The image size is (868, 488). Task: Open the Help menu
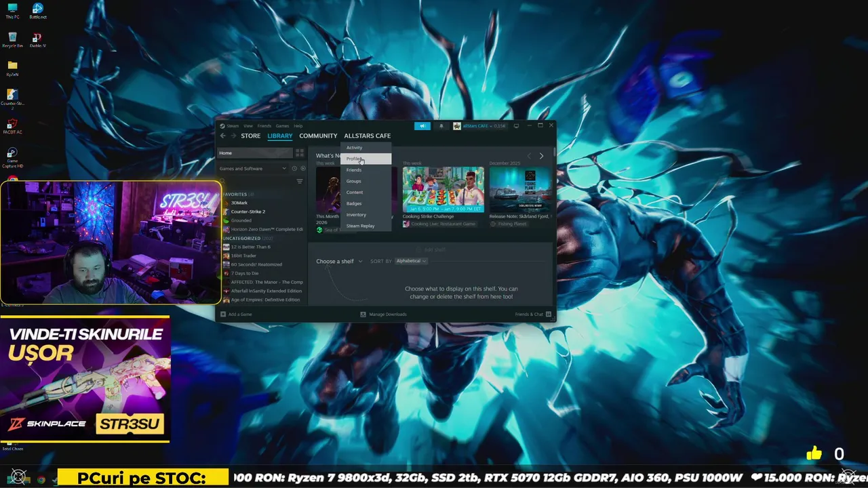point(298,126)
